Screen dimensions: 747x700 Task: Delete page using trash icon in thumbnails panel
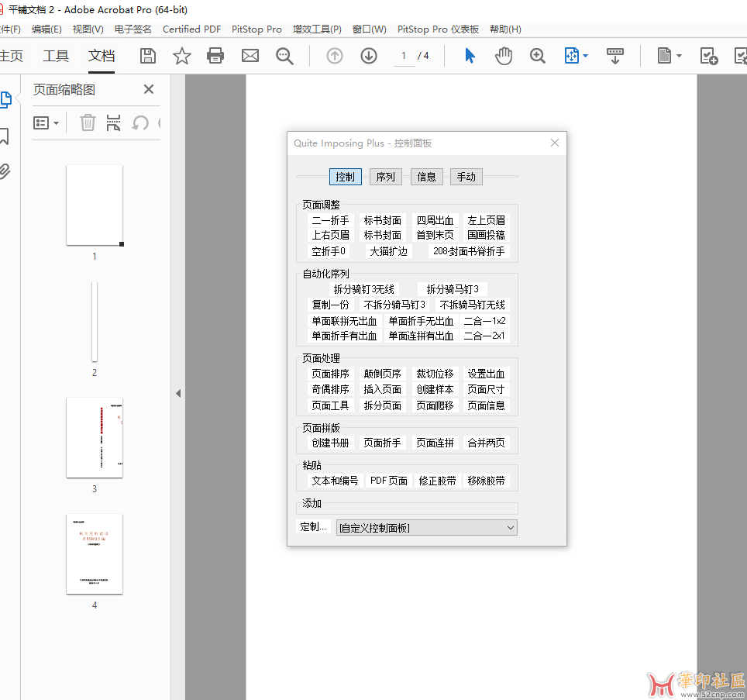(x=88, y=122)
